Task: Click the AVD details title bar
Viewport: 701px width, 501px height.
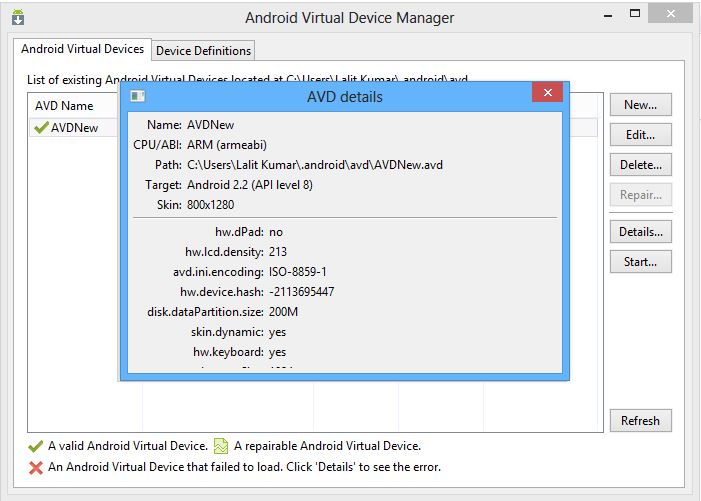Action: click(x=344, y=97)
